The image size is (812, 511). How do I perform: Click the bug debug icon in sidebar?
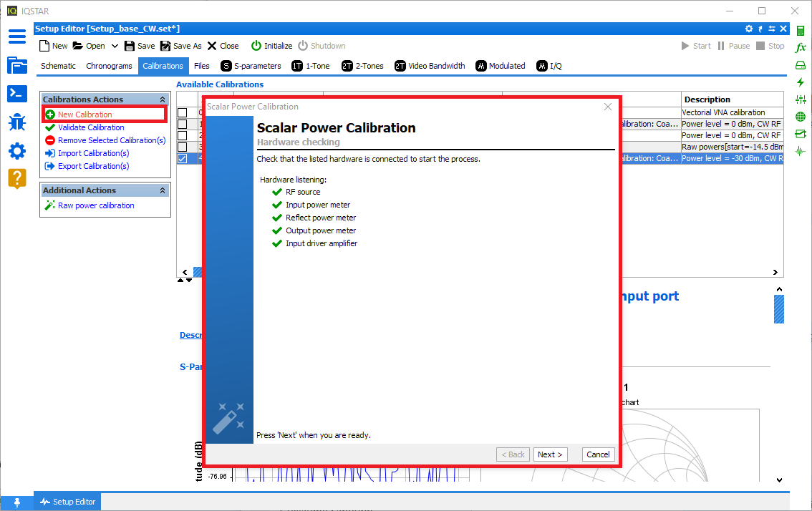[x=17, y=122]
